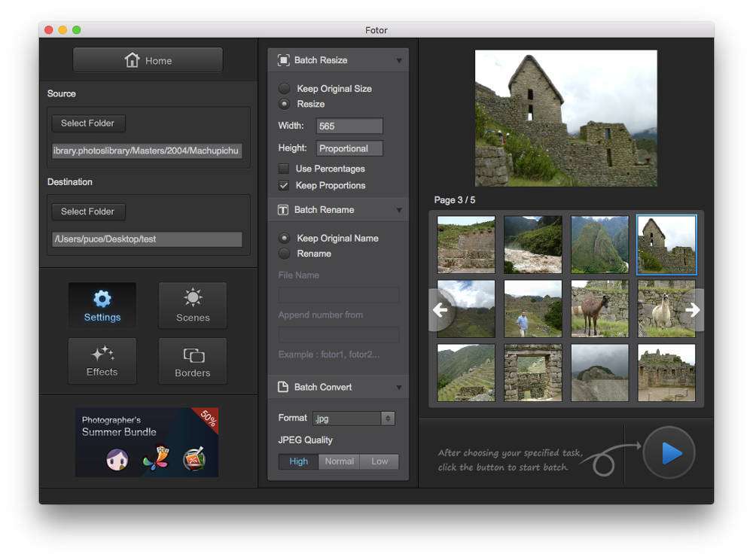Enable Use Percentages checkbox
This screenshot has width=753, height=560.
pos(284,169)
